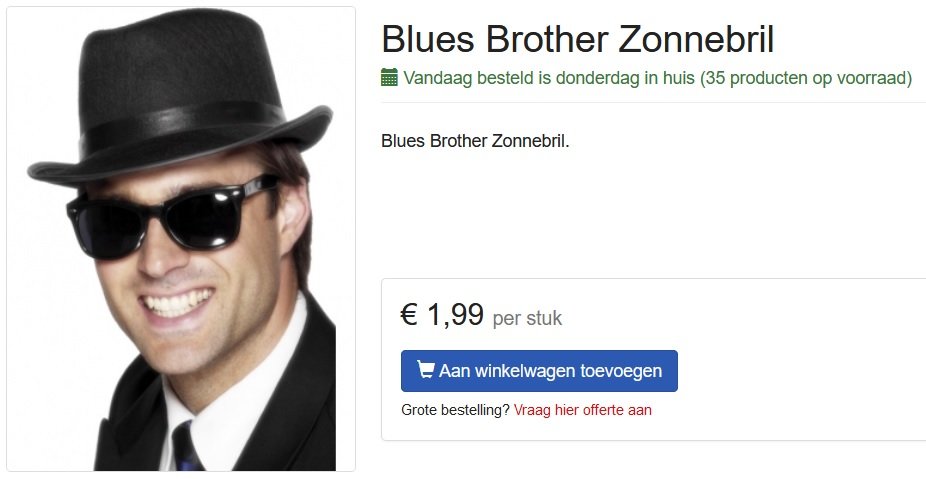Screen dimensions: 926x479
Task: Open the 'Vraag hier offerte aan' link
Action: pos(582,410)
